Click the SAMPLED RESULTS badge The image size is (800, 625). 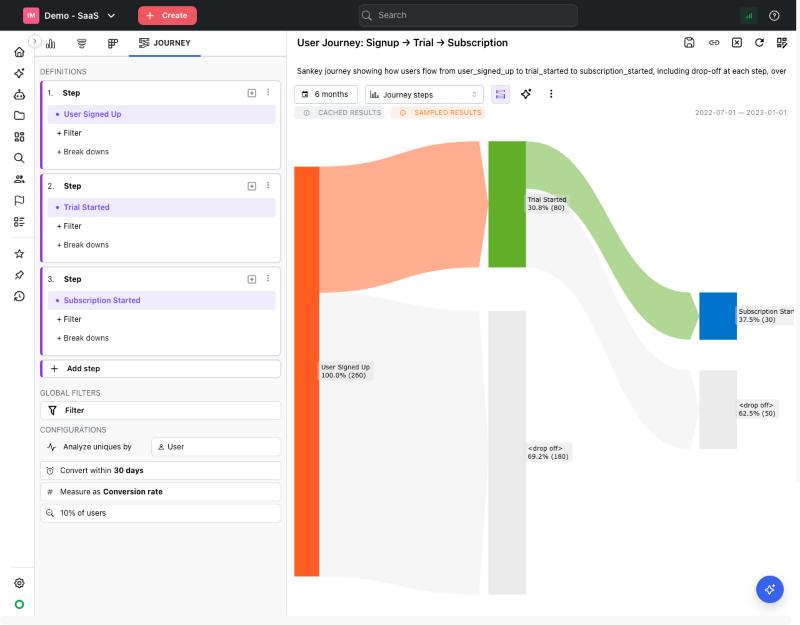pyautogui.click(x=440, y=113)
